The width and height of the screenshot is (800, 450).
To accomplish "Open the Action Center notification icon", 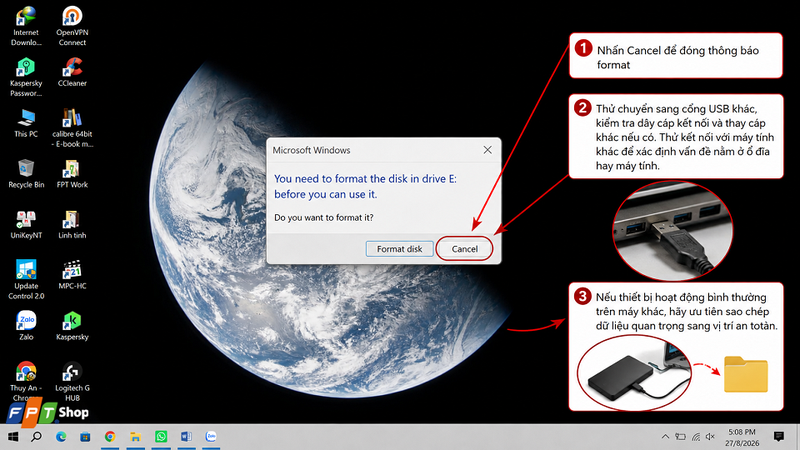I will (779, 437).
